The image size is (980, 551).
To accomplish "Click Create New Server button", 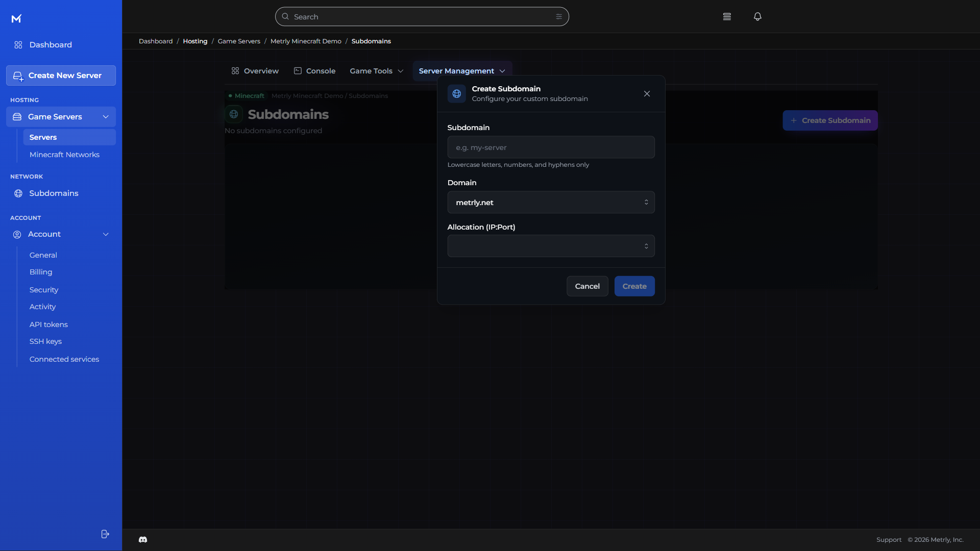I will tap(61, 76).
